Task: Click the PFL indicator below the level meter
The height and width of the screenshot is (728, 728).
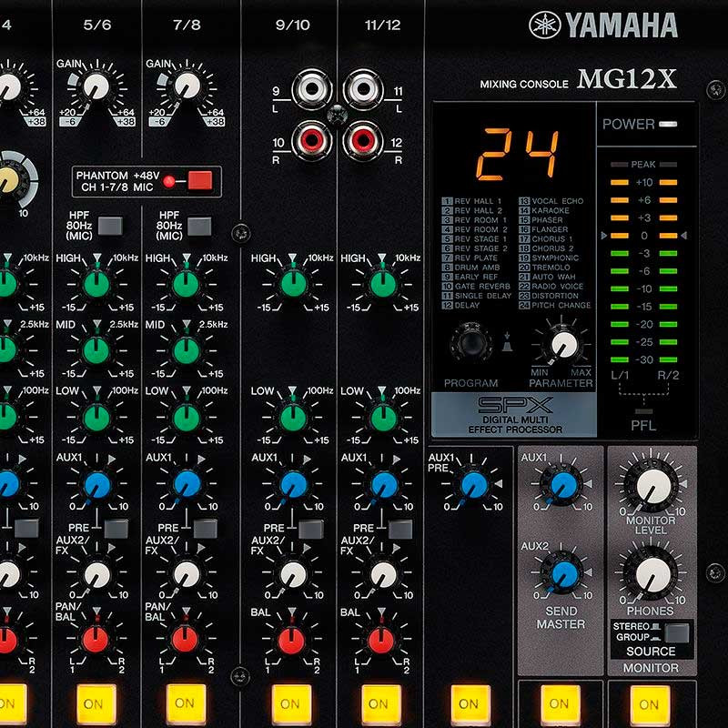Action: click(x=643, y=411)
